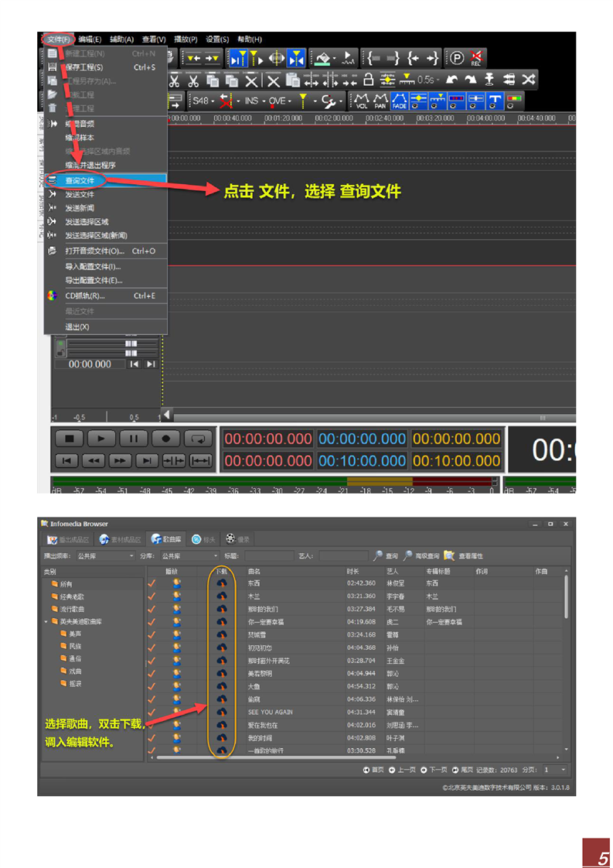Screen dimensions: 613x868
Task: Toggle the loop playback button
Action: [199, 438]
